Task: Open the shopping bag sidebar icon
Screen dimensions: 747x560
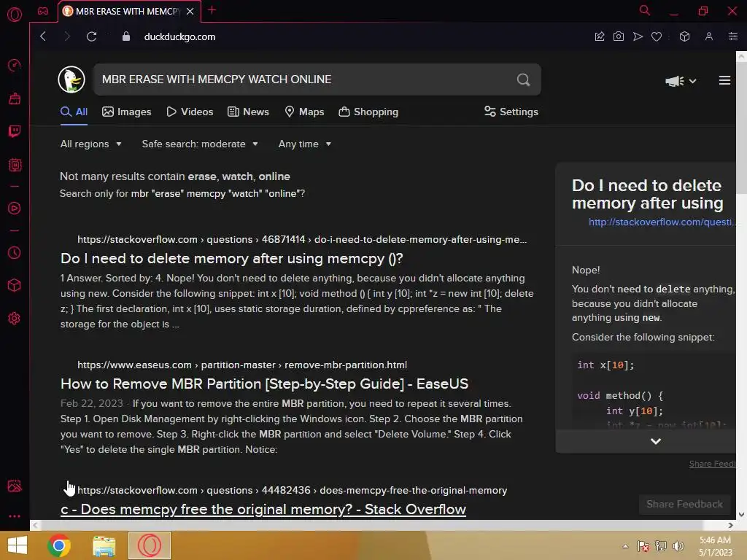Action: [x=15, y=98]
